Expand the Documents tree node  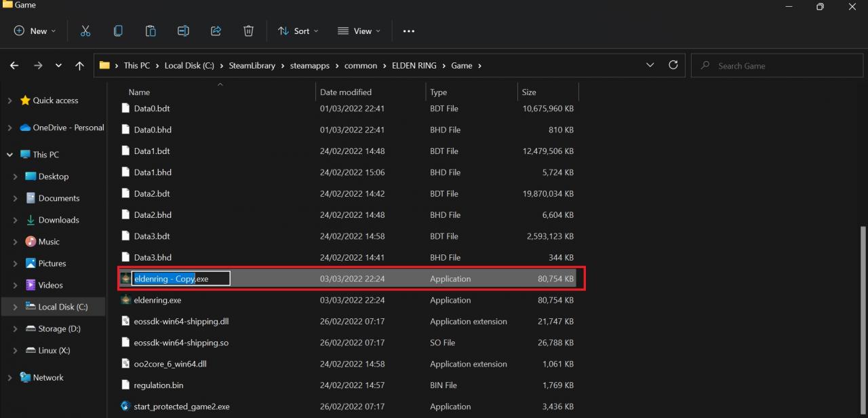click(x=15, y=198)
